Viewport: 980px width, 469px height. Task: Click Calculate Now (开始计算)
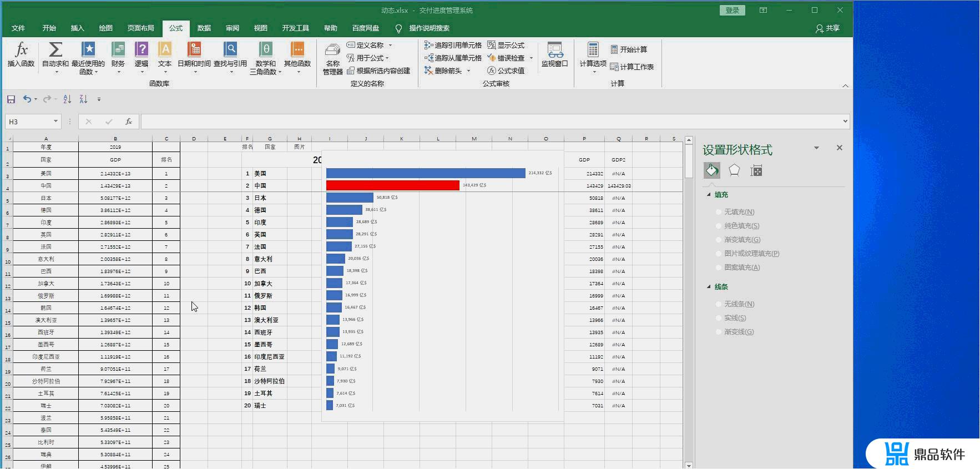tap(629, 50)
